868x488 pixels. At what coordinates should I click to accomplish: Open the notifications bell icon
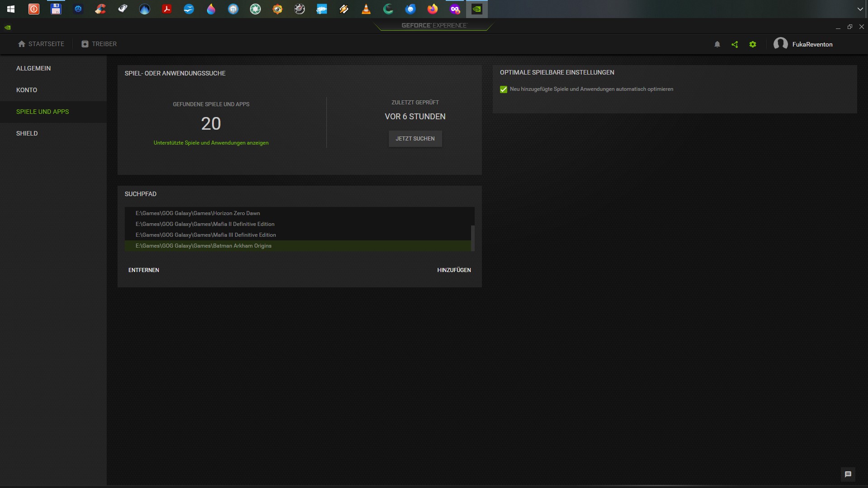click(717, 44)
